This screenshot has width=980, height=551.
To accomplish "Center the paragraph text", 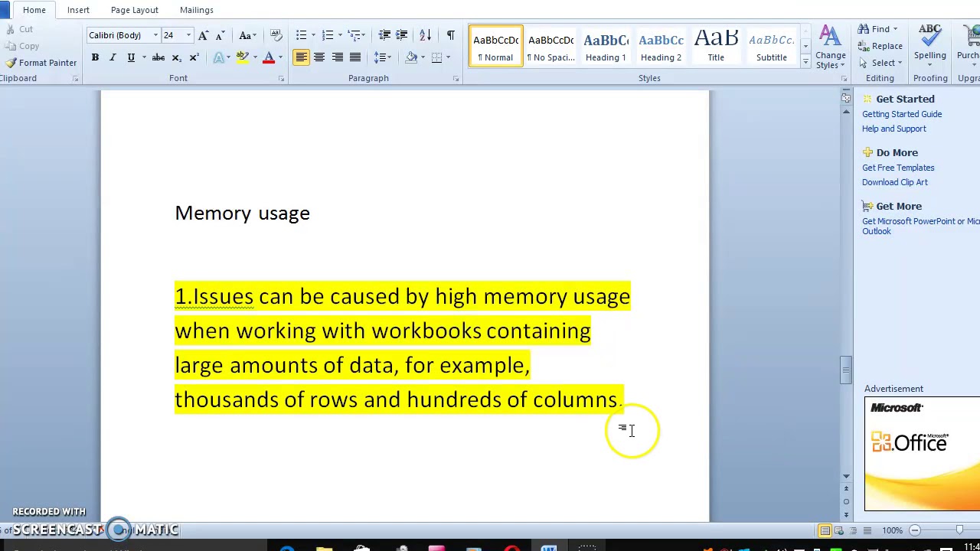I will pos(319,57).
